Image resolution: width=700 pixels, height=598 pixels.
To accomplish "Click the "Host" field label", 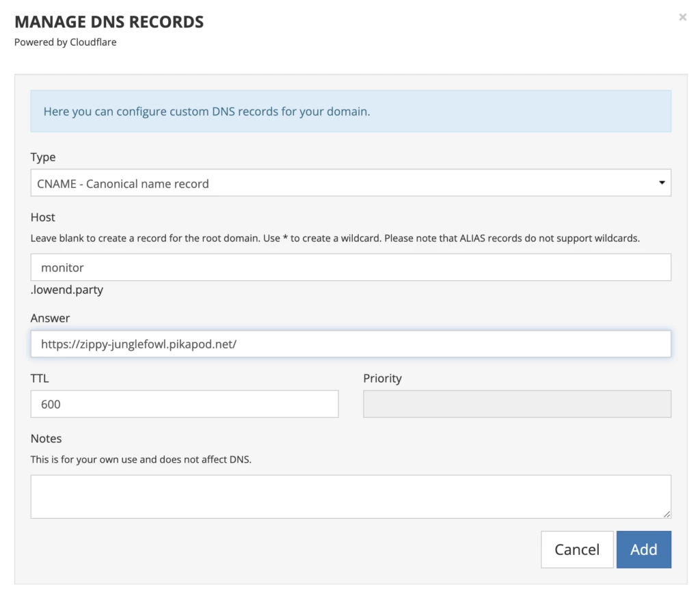I will (x=43, y=217).
